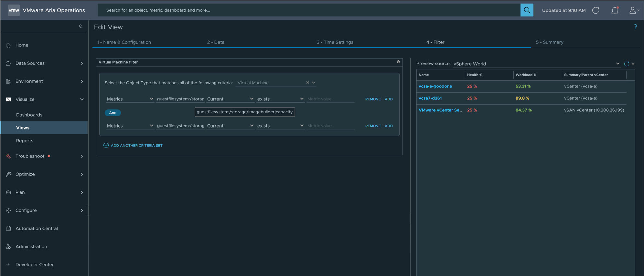
Task: Open the help question mark icon
Action: tap(635, 27)
